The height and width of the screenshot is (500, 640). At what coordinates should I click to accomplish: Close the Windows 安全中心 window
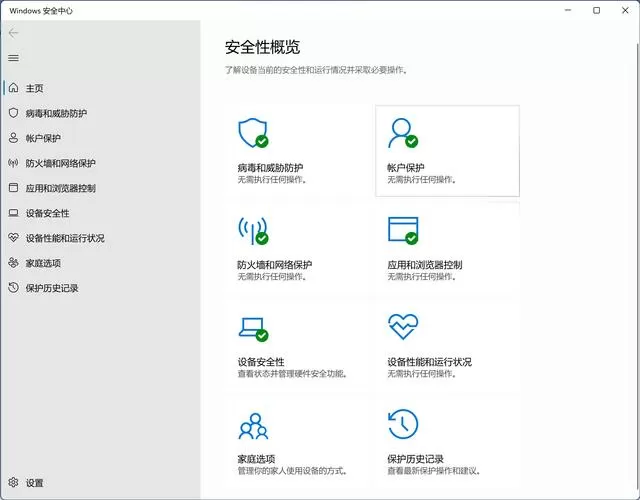625,10
